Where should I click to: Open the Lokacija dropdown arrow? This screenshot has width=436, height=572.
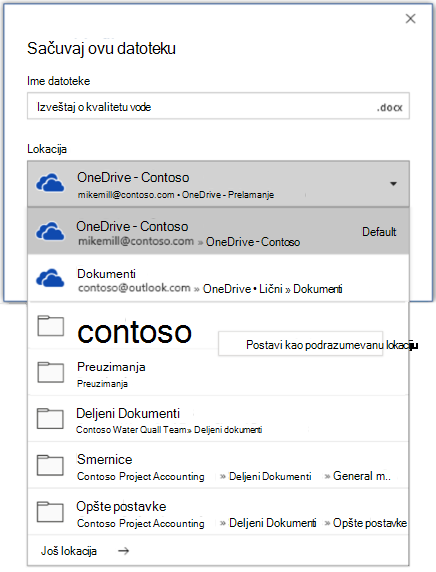tap(393, 183)
